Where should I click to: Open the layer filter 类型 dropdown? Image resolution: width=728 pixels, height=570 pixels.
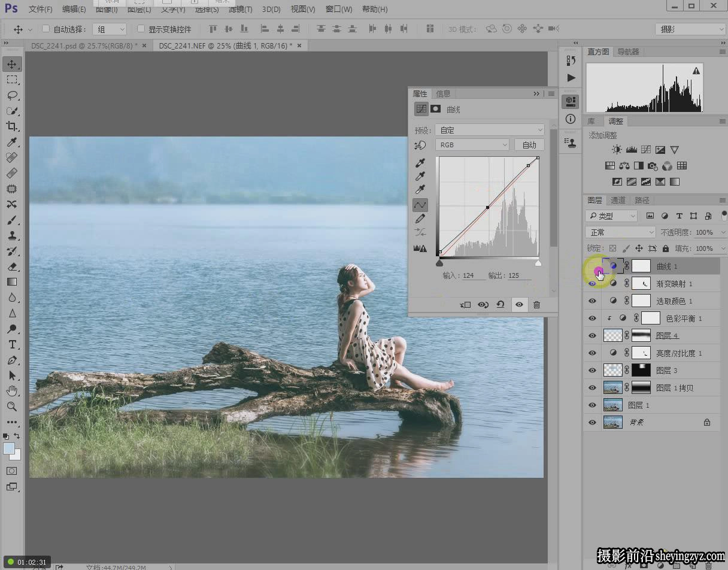point(612,216)
